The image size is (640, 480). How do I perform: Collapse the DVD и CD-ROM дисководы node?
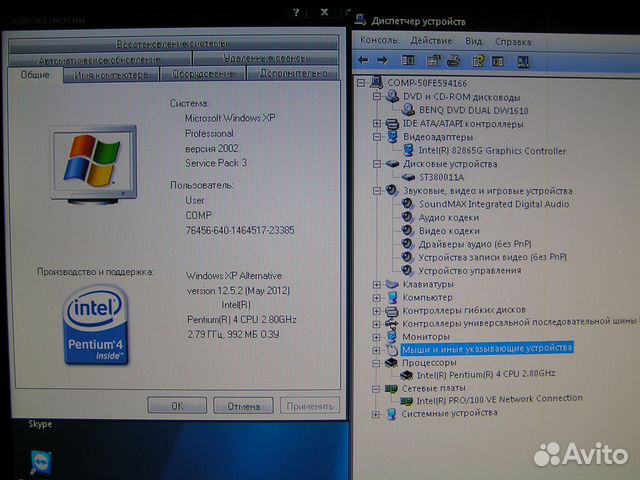pyautogui.click(x=377, y=97)
